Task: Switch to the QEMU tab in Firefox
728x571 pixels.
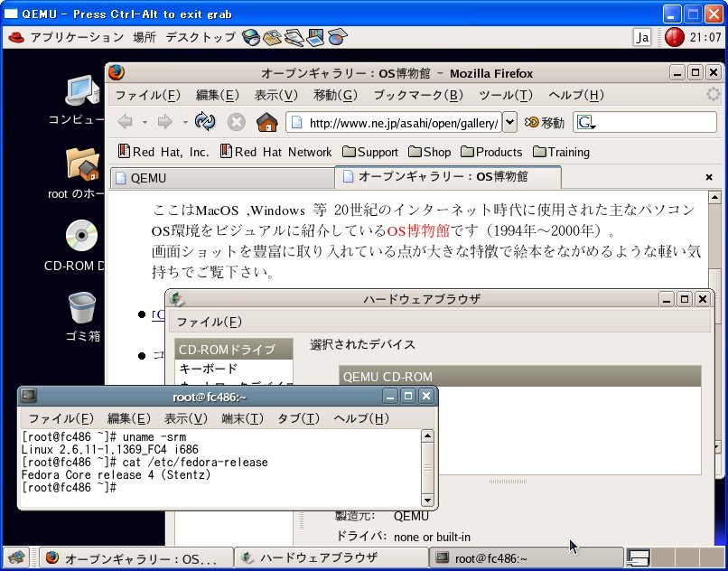Action: (x=222, y=178)
